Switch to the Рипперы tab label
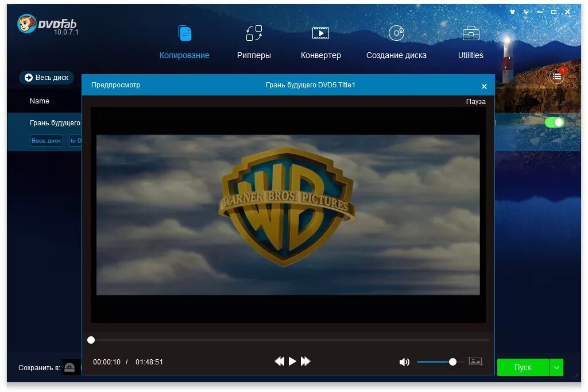 click(254, 55)
